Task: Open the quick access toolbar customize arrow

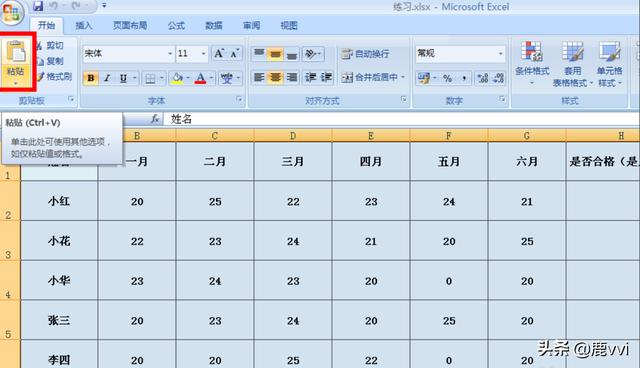Action: (104, 6)
